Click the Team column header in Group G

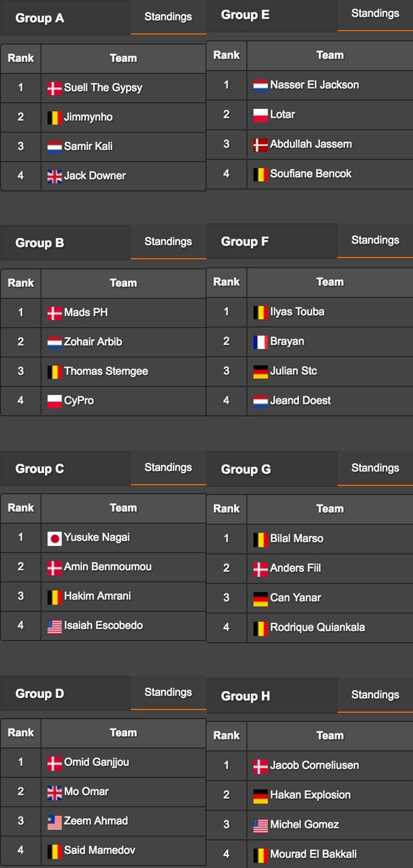pyautogui.click(x=330, y=509)
